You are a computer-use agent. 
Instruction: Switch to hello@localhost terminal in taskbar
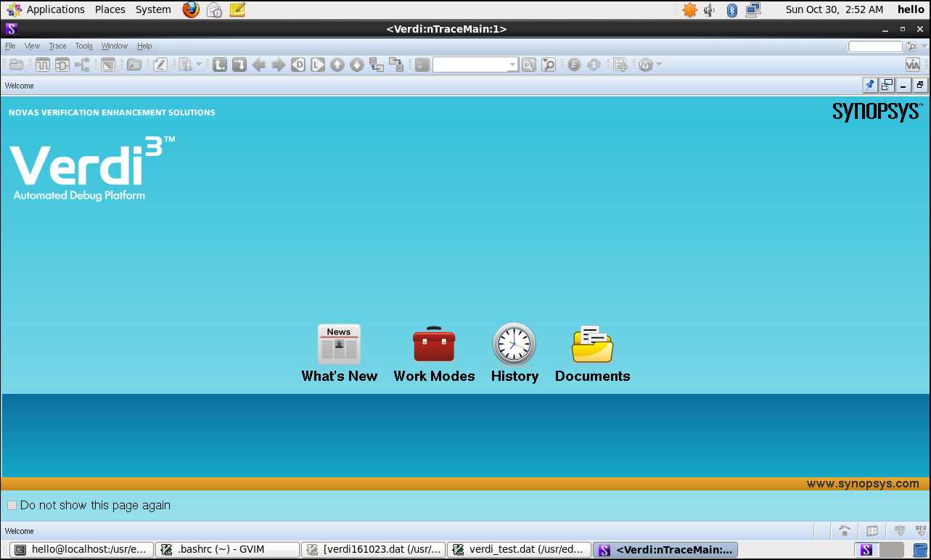(x=82, y=550)
